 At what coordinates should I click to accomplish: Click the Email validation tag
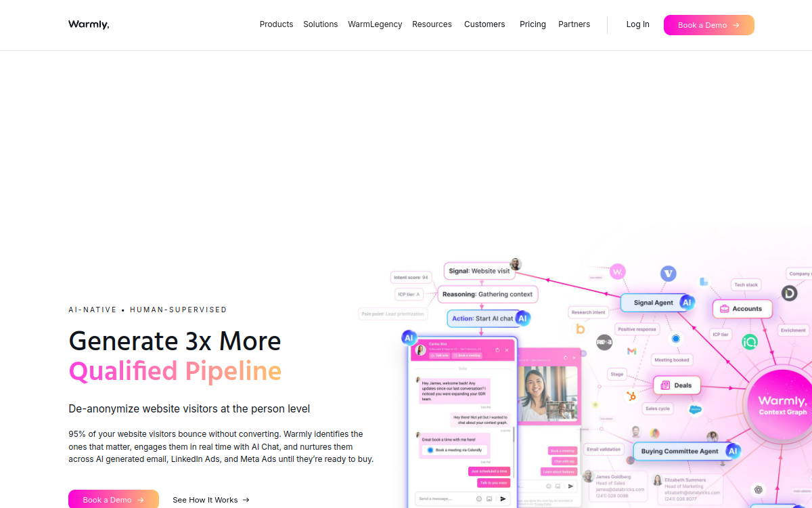[604, 449]
